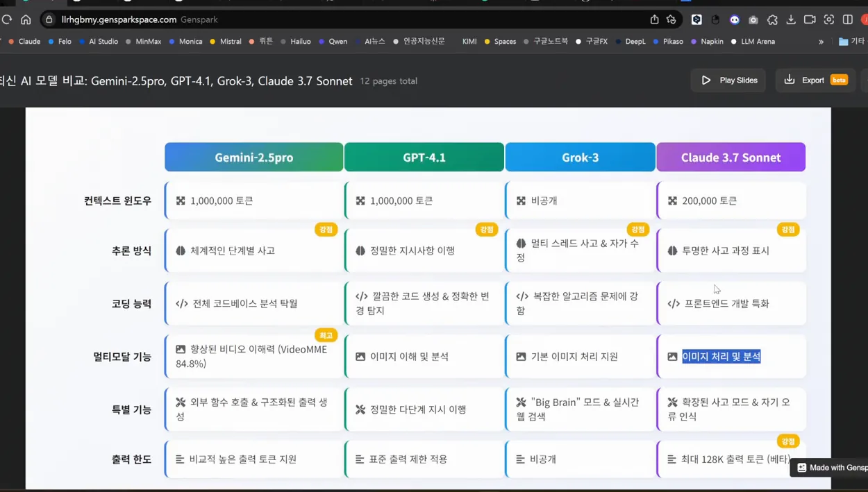Open the 기타 bookmarks folder
Image resolution: width=868 pixels, height=492 pixels.
tap(851, 42)
